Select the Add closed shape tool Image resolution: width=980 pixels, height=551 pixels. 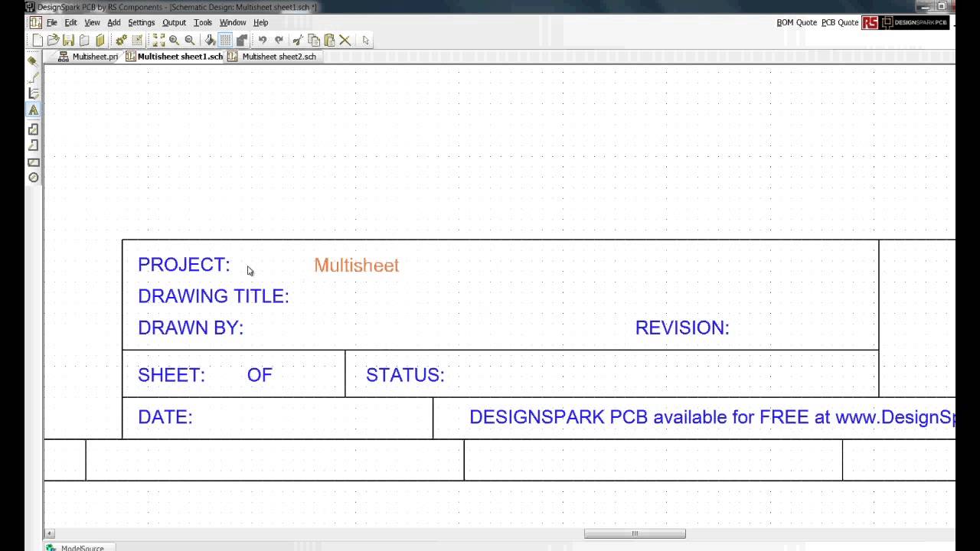pyautogui.click(x=33, y=129)
